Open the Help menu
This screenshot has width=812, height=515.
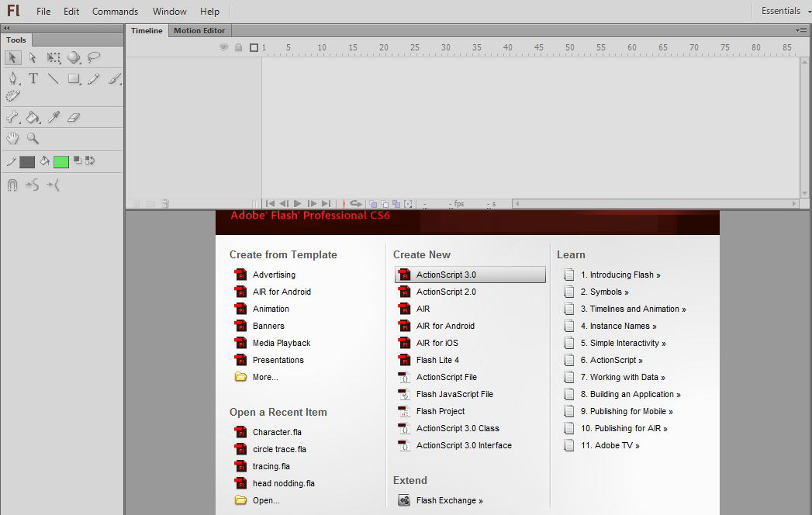[209, 12]
